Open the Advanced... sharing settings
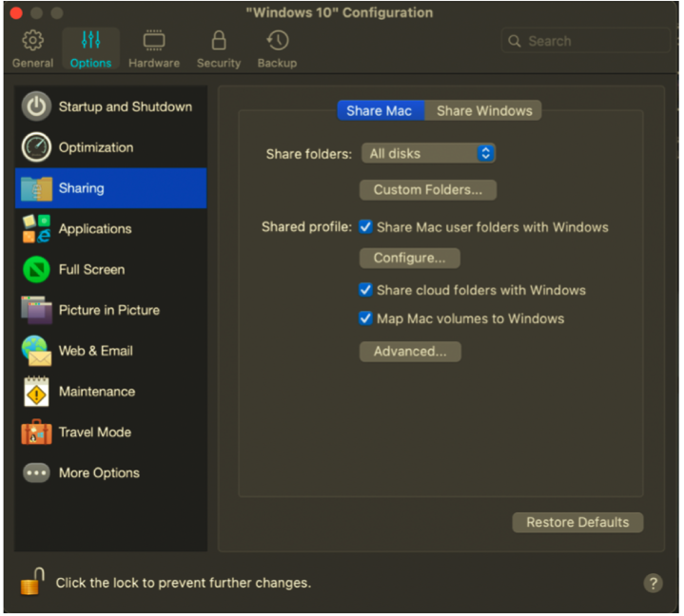 [410, 352]
